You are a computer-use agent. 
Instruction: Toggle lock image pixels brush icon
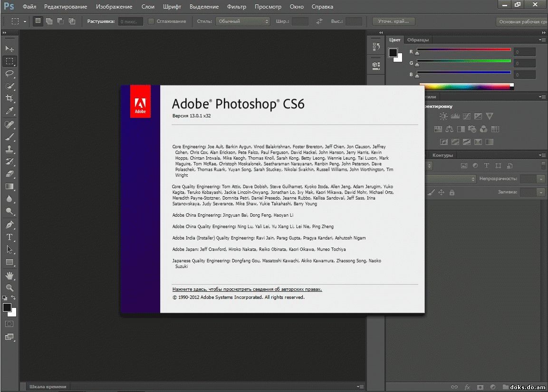click(x=432, y=192)
